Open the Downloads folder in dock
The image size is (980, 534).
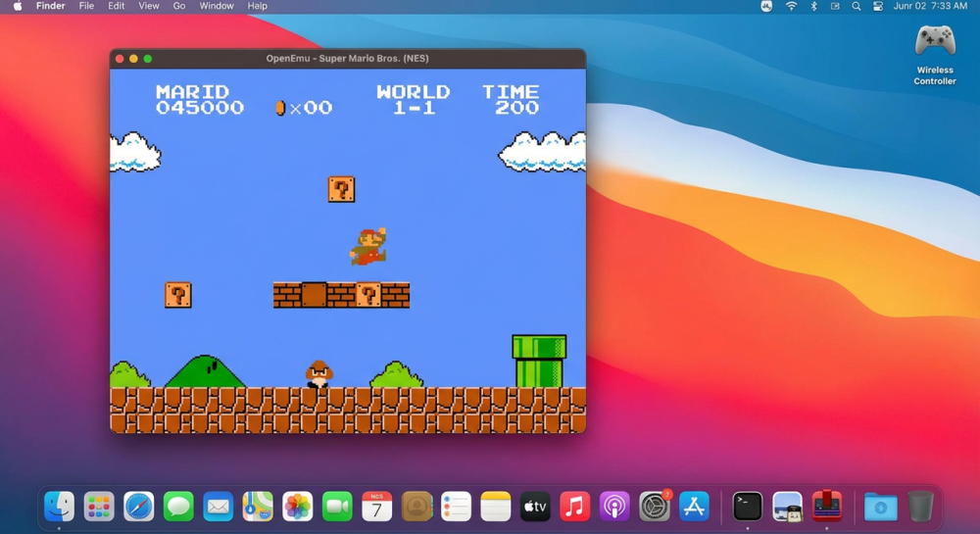click(x=881, y=506)
